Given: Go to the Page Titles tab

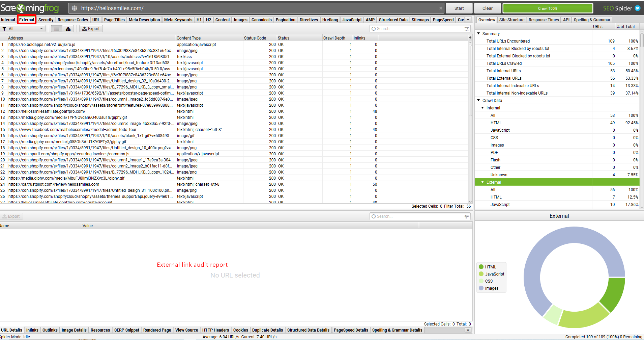Looking at the screenshot, I should [114, 20].
